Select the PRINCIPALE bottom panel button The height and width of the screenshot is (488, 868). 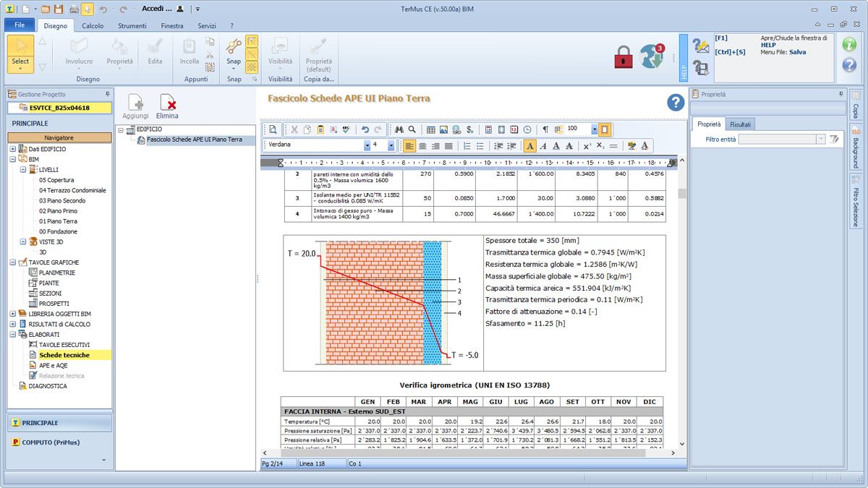click(59, 422)
